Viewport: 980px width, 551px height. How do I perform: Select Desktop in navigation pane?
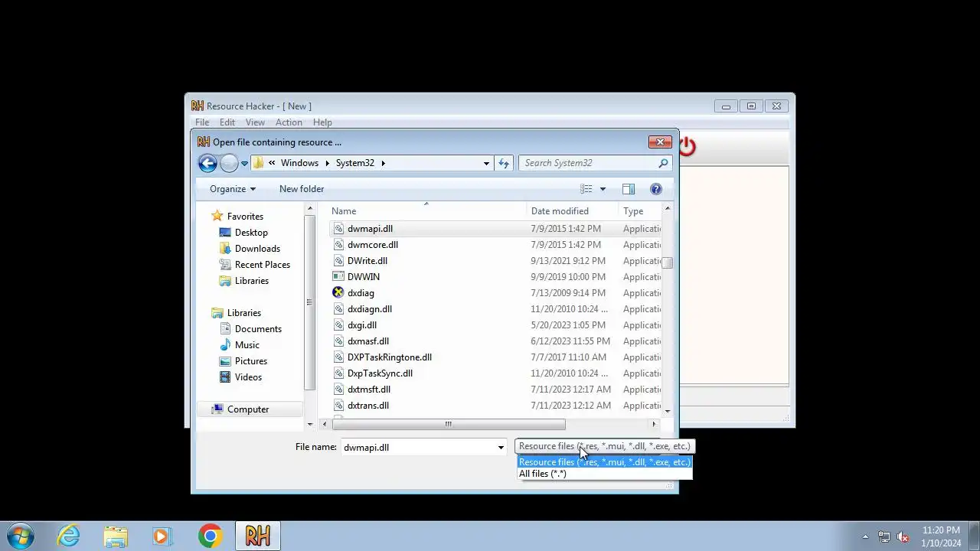pos(251,233)
